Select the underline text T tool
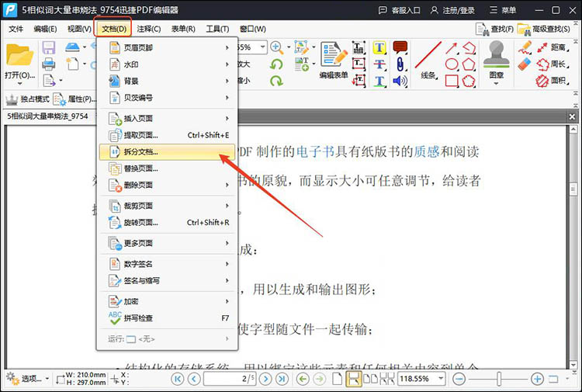 coord(379,81)
